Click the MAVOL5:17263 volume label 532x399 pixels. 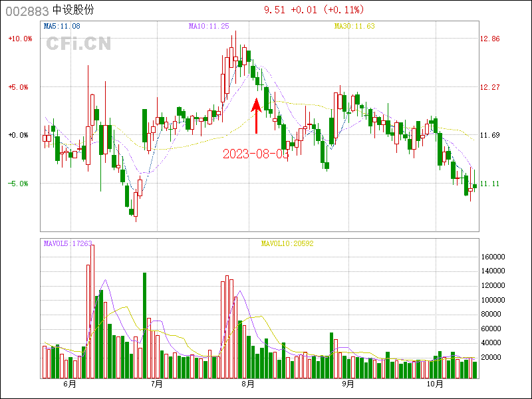click(68, 243)
